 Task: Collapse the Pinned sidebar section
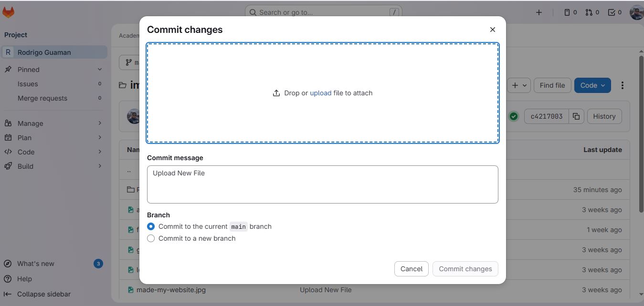tap(100, 70)
